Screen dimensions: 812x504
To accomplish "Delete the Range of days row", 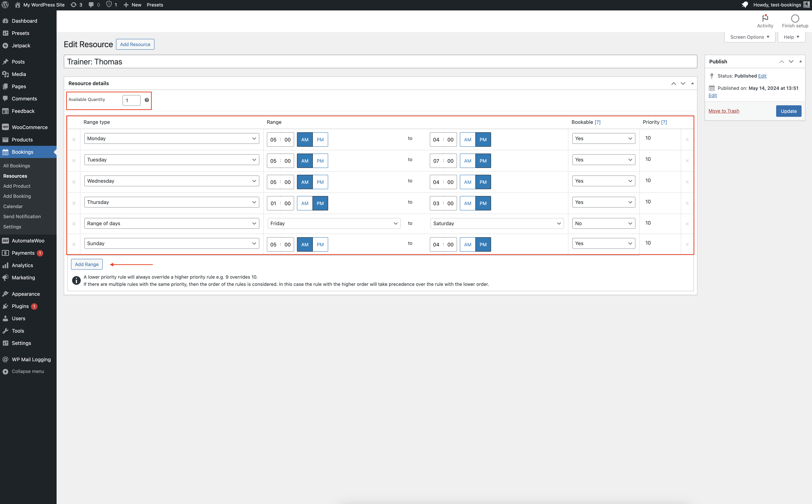I will coord(687,224).
